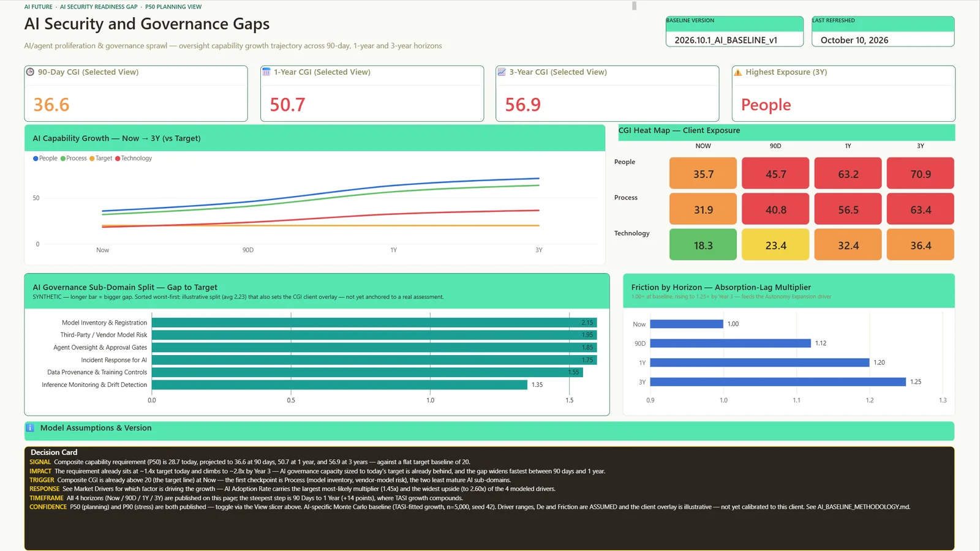The height and width of the screenshot is (551, 980).
Task: Select the People 1Y cell 63.2
Action: (x=848, y=173)
